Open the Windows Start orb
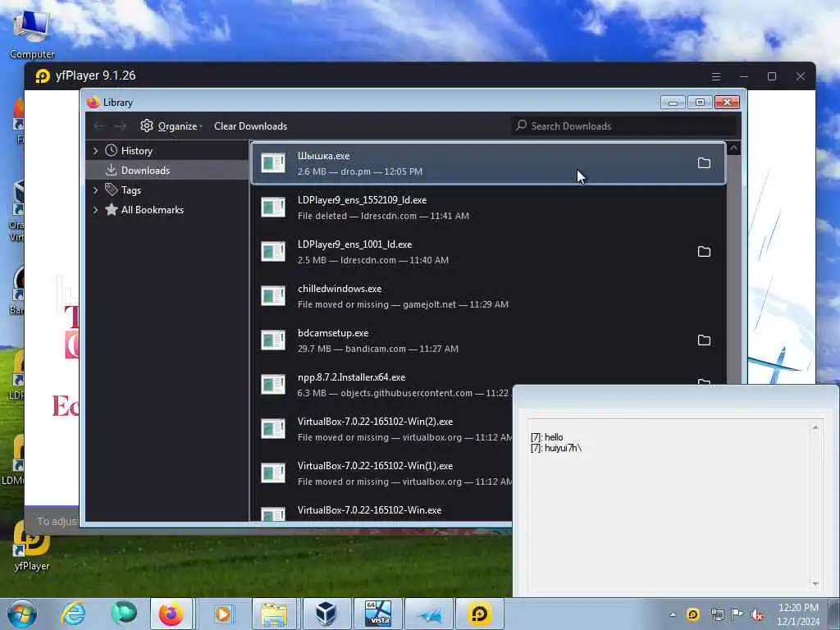Viewport: 840px width, 630px height. click(22, 614)
